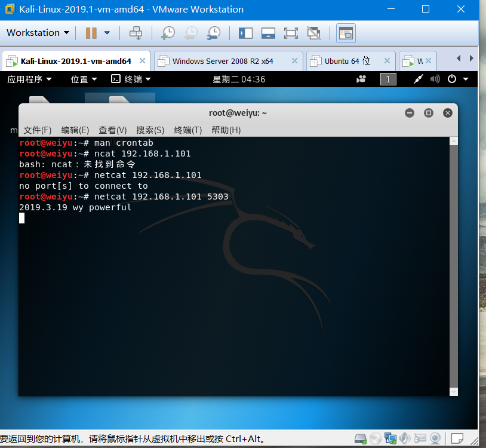Click the message log icon in status bar

457,438
